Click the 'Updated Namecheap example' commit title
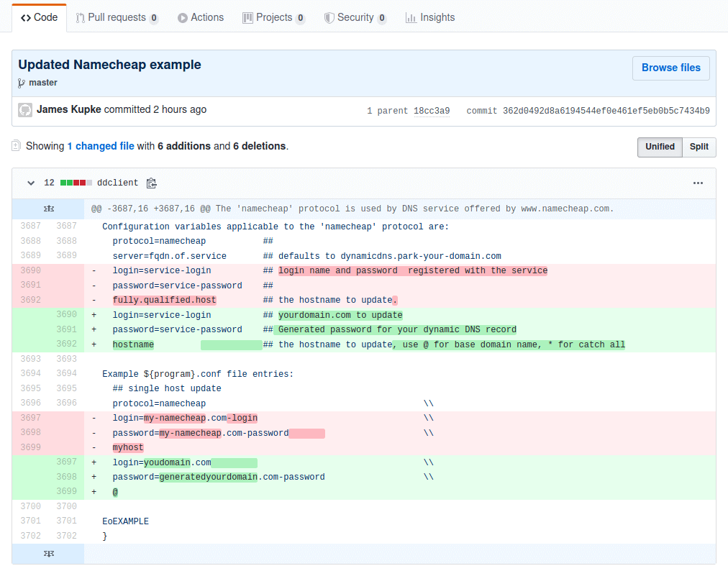Screen dimensions: 728x571 pos(109,65)
